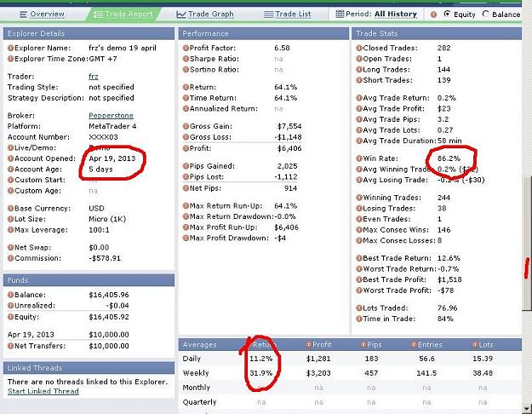This screenshot has height=414, width=532.
Task: Click the Profit value $6,406
Action: pyautogui.click(x=289, y=148)
